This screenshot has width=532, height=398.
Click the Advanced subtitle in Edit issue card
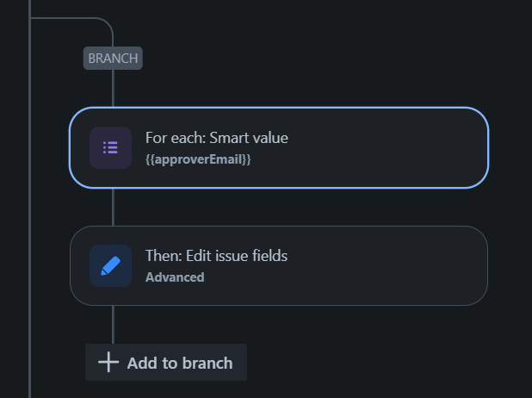[175, 277]
